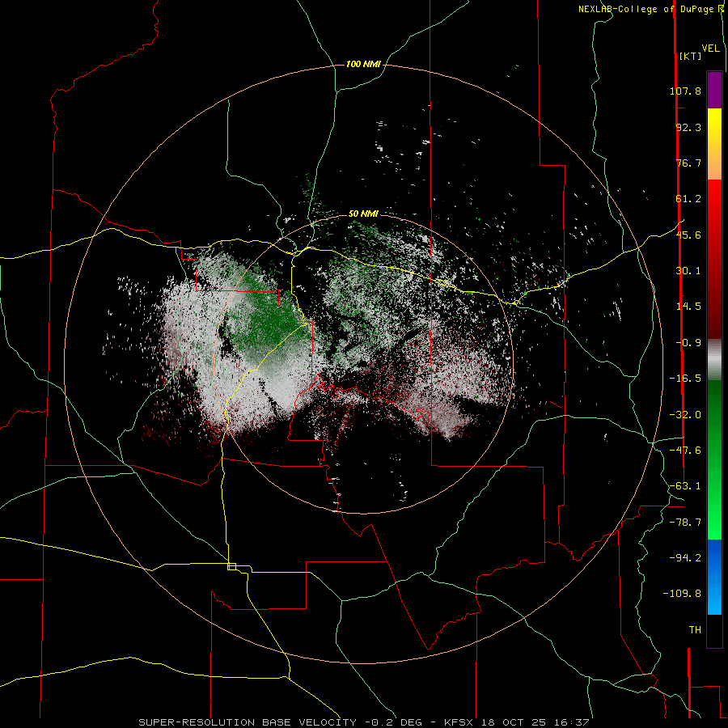Select the 14.5 velocity legend value
Viewport: 728px width, 728px height.
point(688,307)
